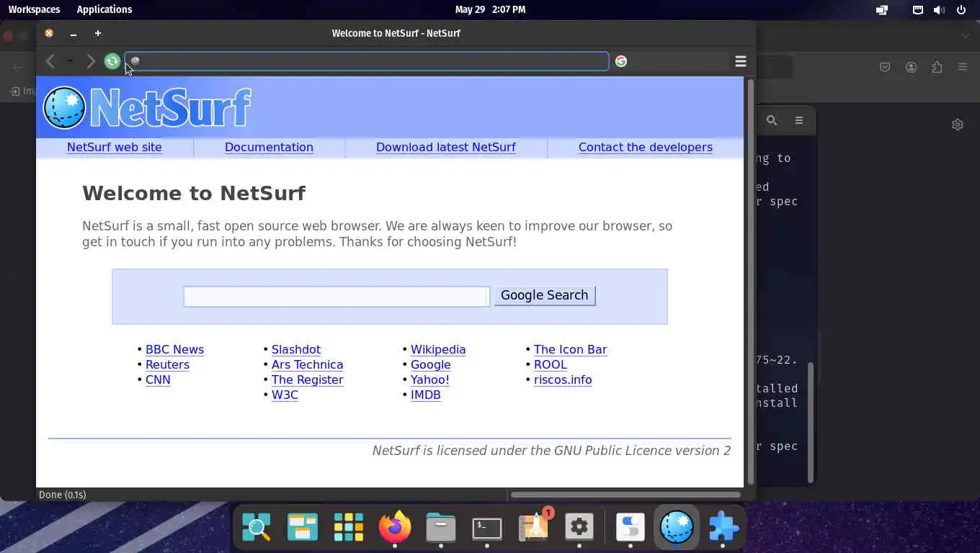Open the power menu icon in top panel
Viewport: 980px width, 553px height.
click(961, 10)
